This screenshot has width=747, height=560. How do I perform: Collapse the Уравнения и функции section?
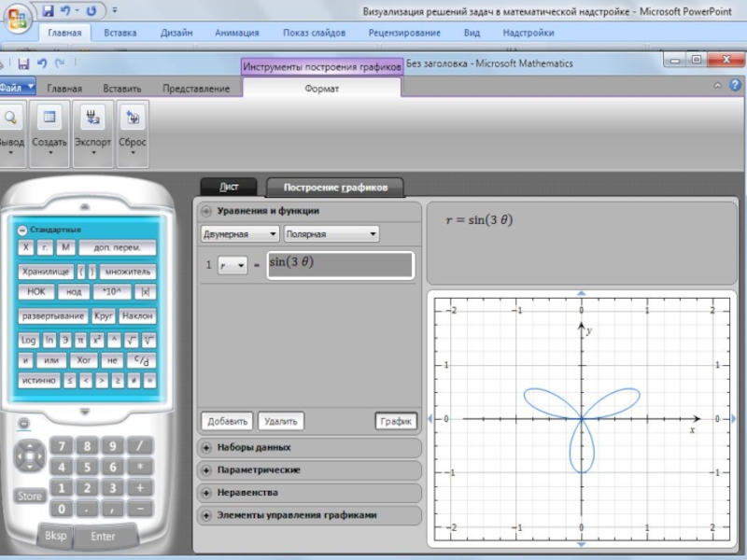tap(206, 211)
